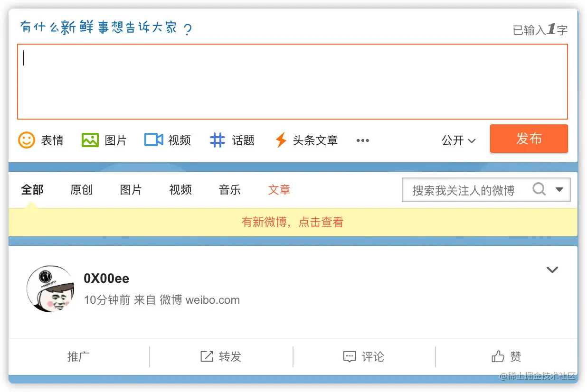This screenshot has height=392, width=587.
Task: Expand search options with the arrow beside magnifier
Action: 559,189
